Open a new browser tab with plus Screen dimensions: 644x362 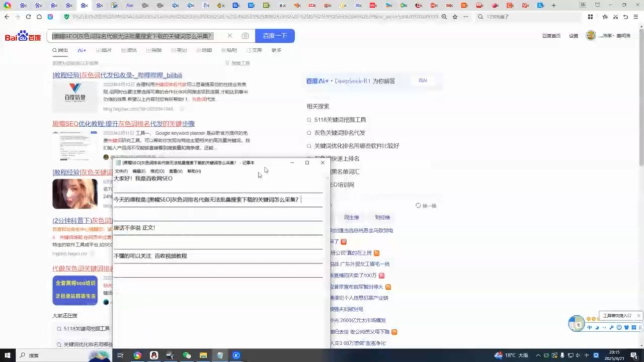[x=554, y=5]
